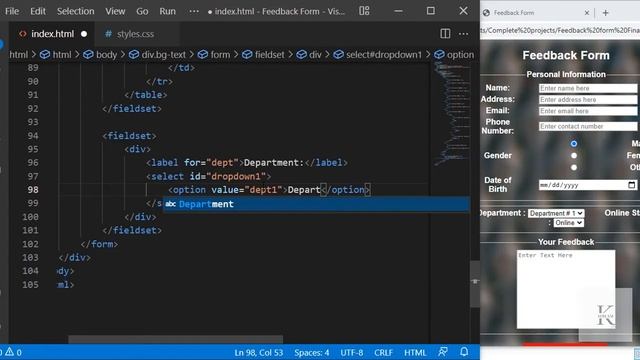Select the second gender radio button
640x360 pixels.
(x=574, y=156)
